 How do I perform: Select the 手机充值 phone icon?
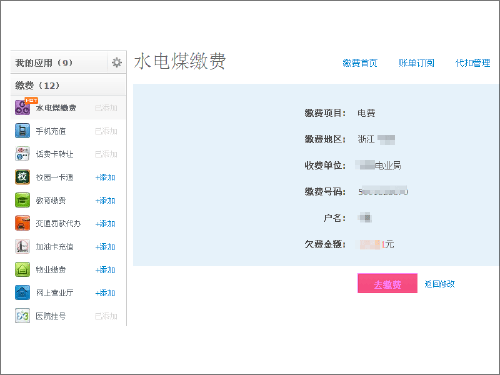coord(22,130)
